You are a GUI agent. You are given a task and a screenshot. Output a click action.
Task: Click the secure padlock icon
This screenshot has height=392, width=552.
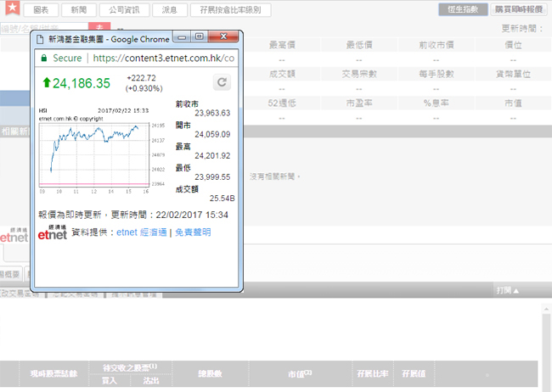[44, 58]
